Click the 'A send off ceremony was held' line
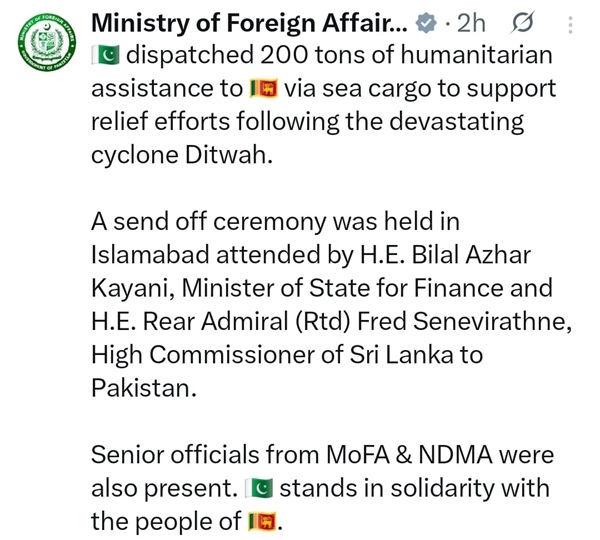The height and width of the screenshot is (540, 600). pos(274,222)
